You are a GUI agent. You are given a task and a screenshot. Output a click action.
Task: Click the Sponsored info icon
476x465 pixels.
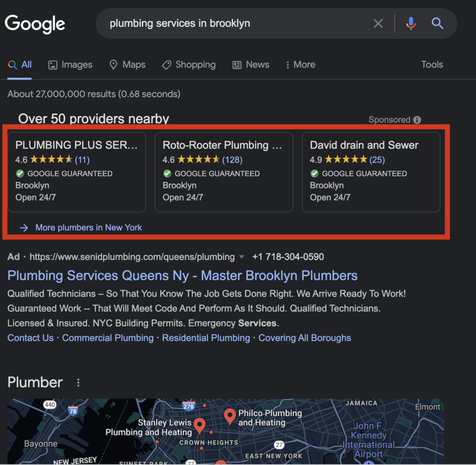point(417,120)
